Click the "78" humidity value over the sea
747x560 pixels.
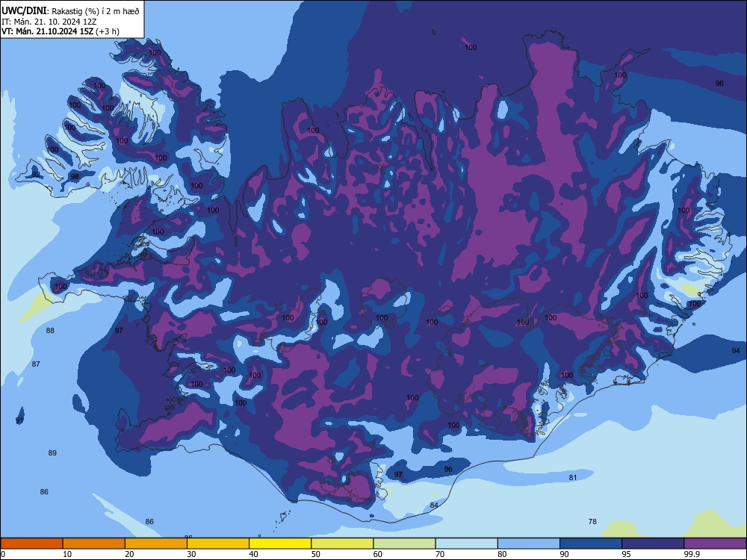(x=592, y=522)
